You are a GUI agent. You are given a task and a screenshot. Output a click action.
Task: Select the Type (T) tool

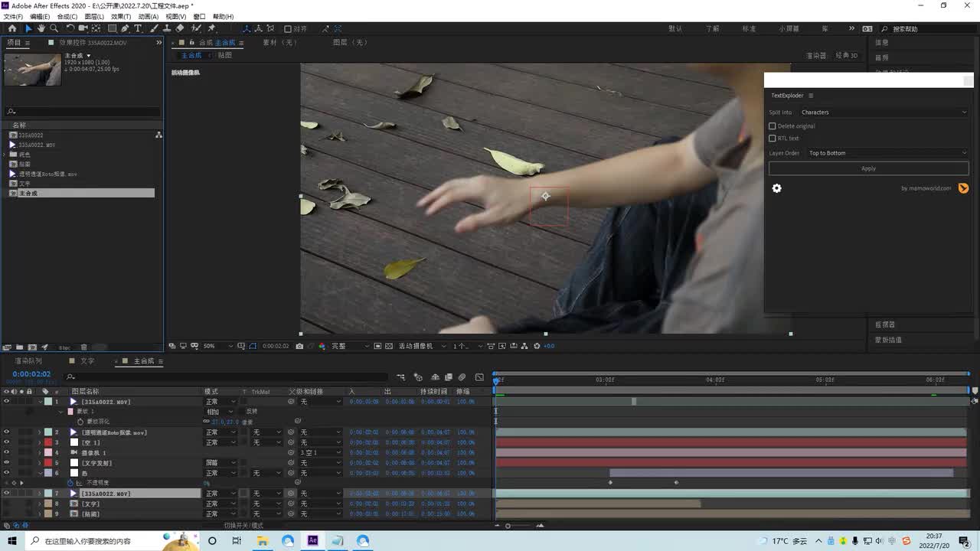(x=138, y=28)
